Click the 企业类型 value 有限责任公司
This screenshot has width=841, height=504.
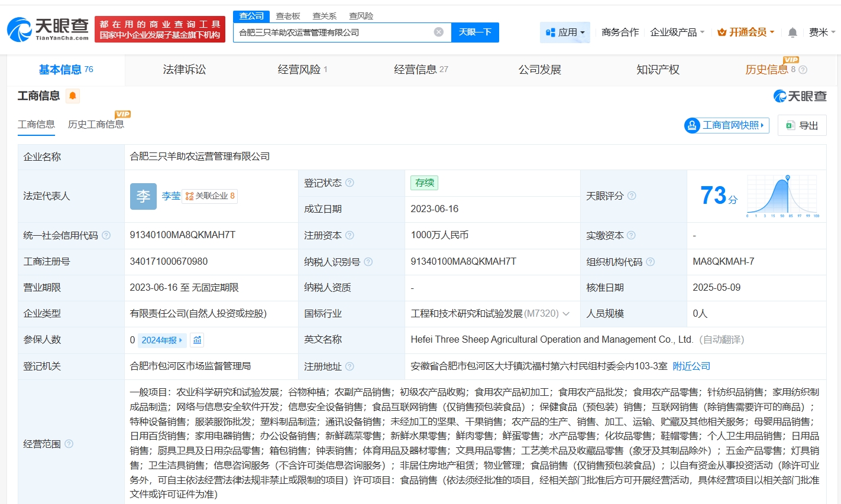[x=199, y=314]
